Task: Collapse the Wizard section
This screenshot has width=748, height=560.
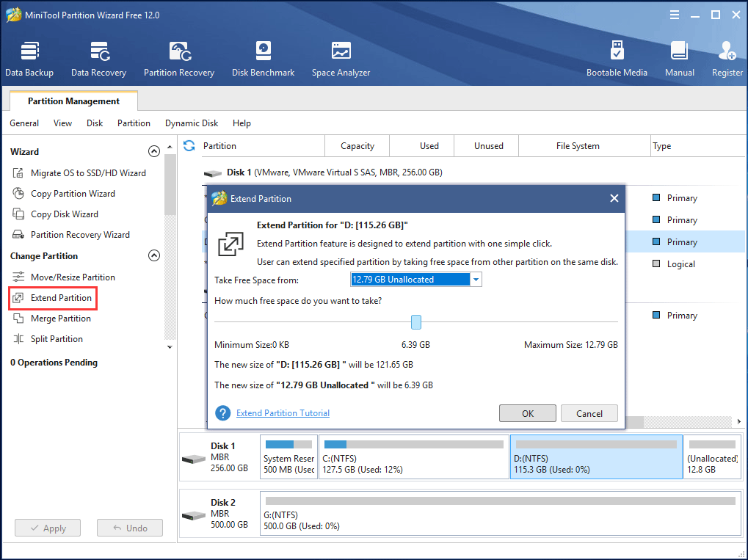Action: click(x=154, y=152)
